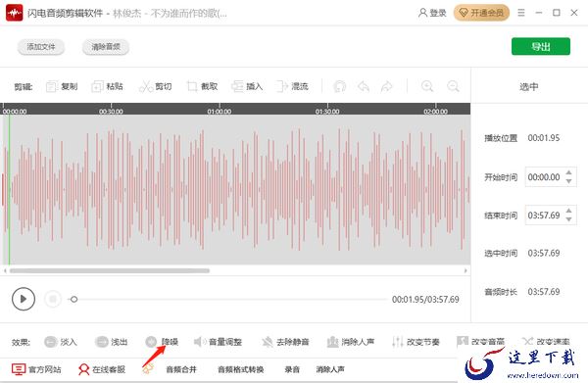
Task: Apply 去除静音 remove silence effect
Action: pyautogui.click(x=285, y=342)
